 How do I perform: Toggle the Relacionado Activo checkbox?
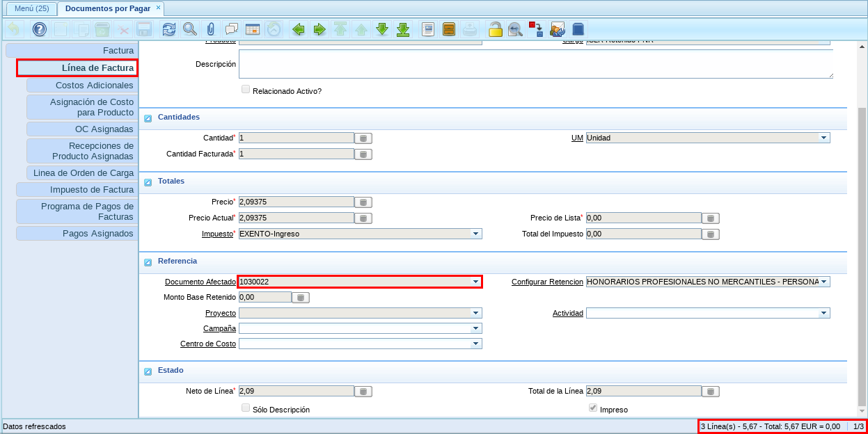(246, 90)
